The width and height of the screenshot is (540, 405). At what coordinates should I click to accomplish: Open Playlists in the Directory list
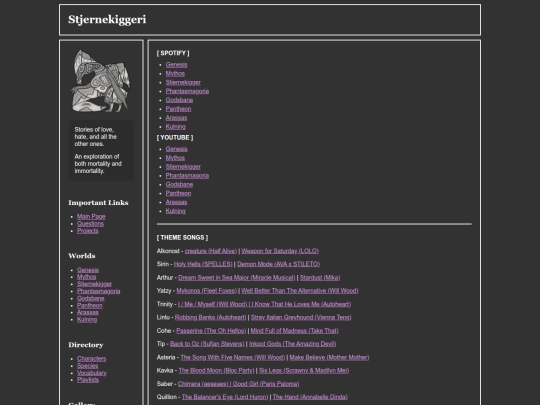(x=88, y=380)
